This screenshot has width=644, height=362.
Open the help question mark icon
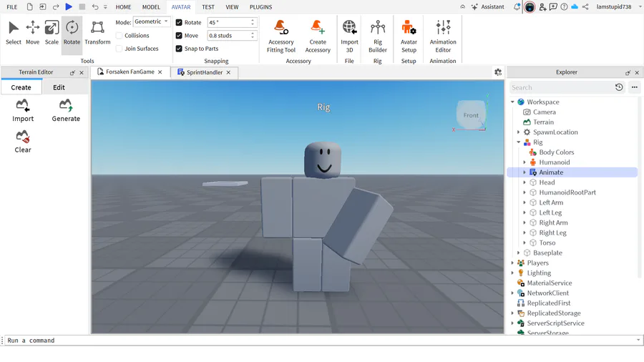pyautogui.click(x=565, y=6)
